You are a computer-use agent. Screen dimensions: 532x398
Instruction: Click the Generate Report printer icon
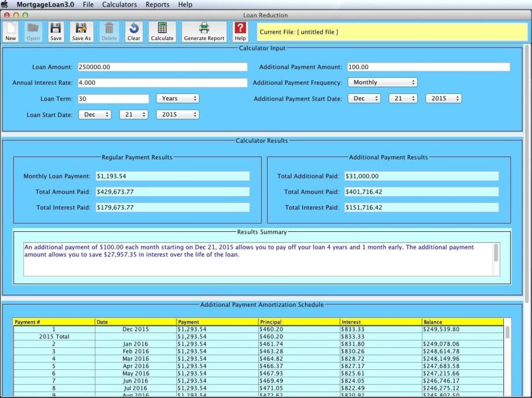coord(204,32)
